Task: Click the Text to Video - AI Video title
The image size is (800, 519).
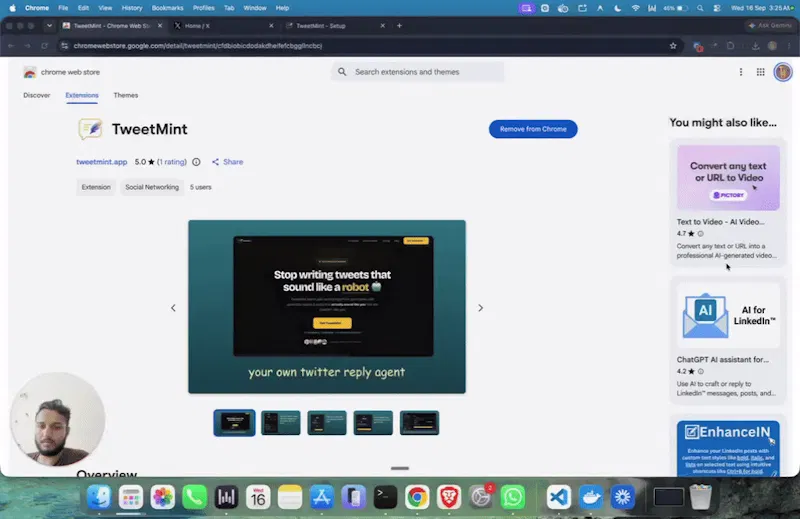Action: point(720,222)
